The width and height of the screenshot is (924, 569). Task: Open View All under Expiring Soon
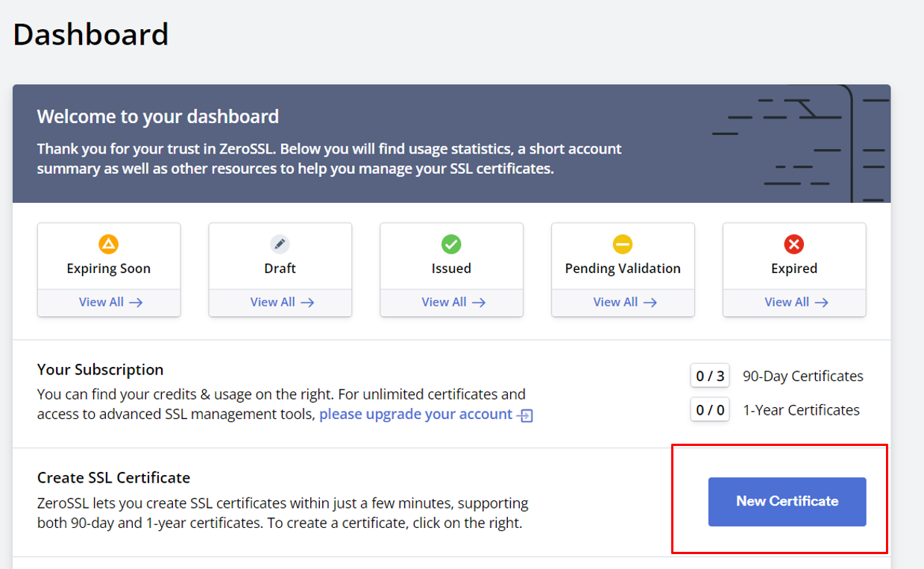(110, 302)
